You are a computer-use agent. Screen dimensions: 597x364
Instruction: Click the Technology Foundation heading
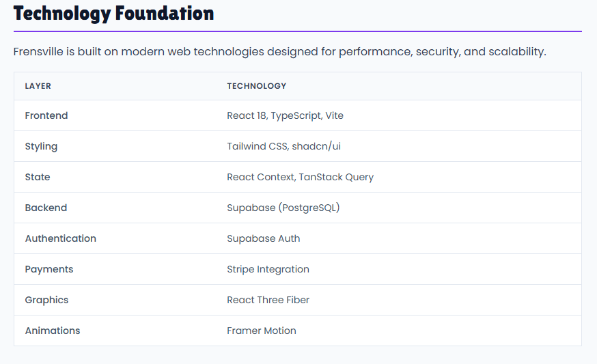click(x=113, y=14)
